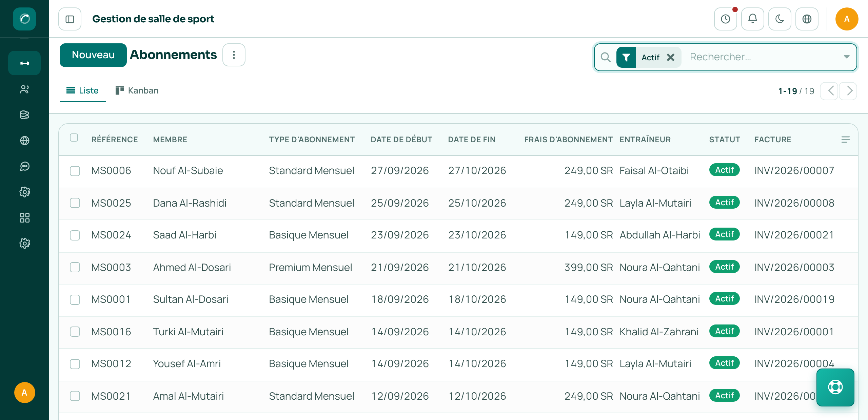Viewport: 868px width, 420px height.
Task: Go to the previous page of records
Action: [829, 91]
